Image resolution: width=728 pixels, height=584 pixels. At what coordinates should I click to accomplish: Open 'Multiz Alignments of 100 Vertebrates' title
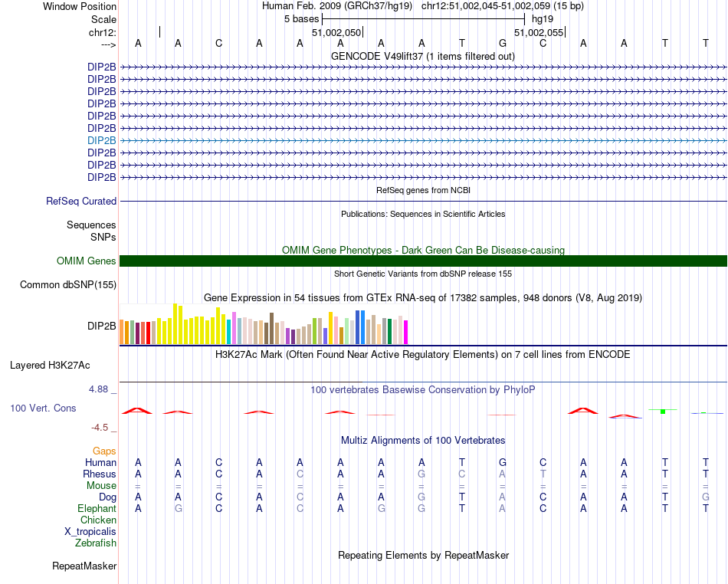point(423,440)
